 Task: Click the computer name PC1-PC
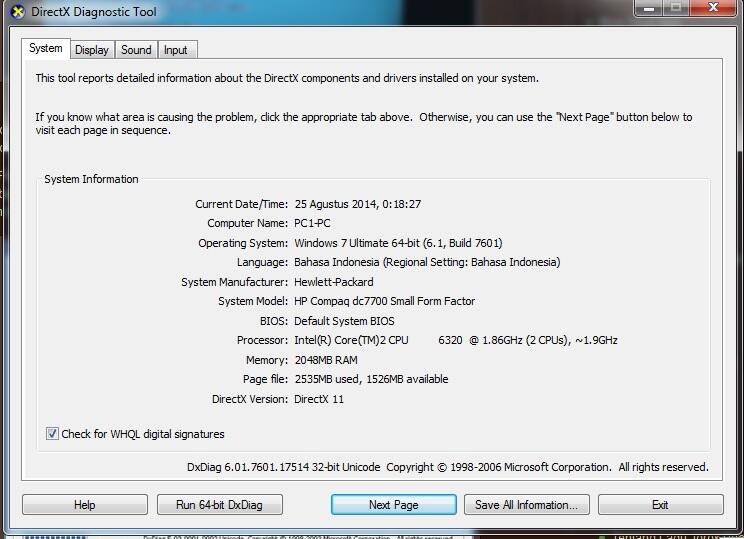tap(312, 223)
